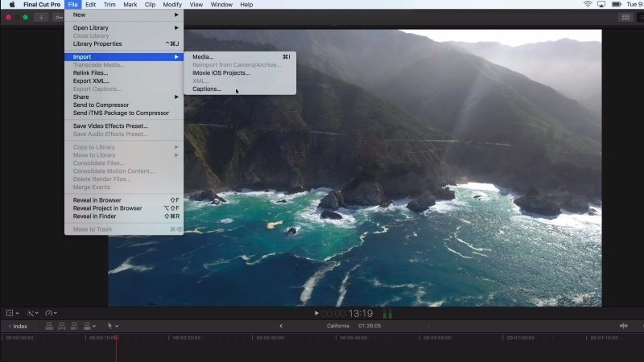Select Media... in the Import submenu

[203, 57]
